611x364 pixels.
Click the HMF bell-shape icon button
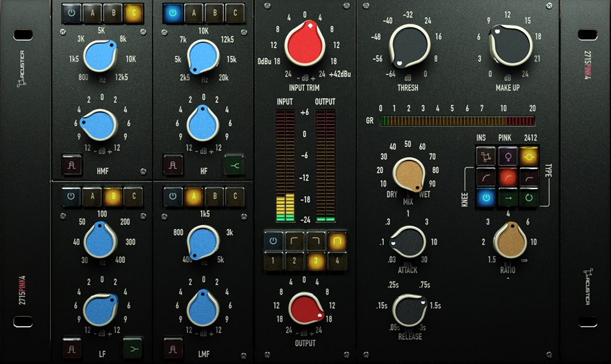(72, 165)
